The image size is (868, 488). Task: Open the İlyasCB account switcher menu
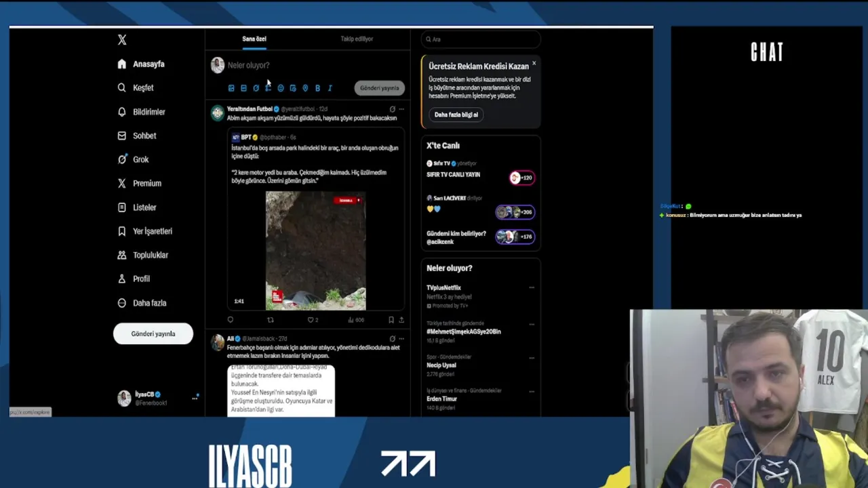pos(157,399)
